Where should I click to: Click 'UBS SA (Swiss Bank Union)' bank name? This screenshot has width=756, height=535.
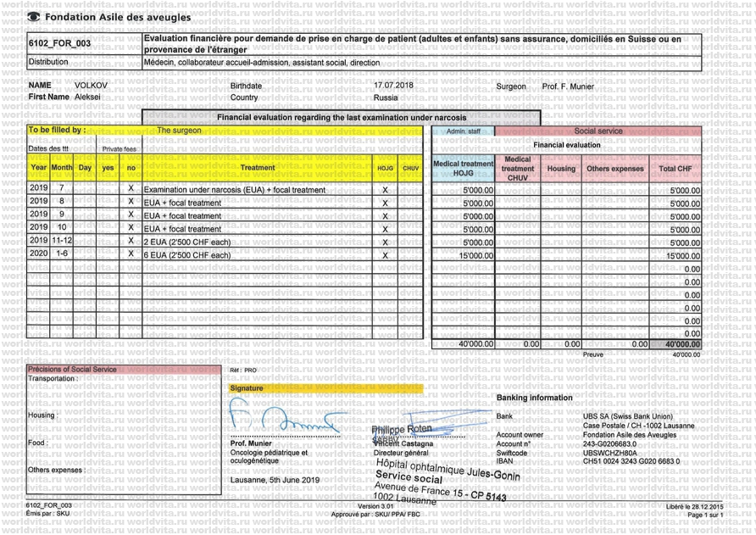628,416
